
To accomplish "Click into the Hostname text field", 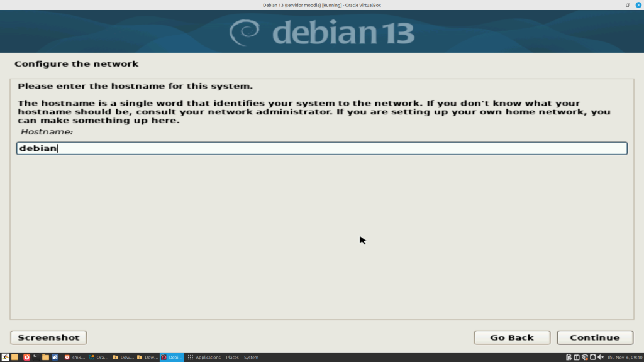I will click(321, 148).
